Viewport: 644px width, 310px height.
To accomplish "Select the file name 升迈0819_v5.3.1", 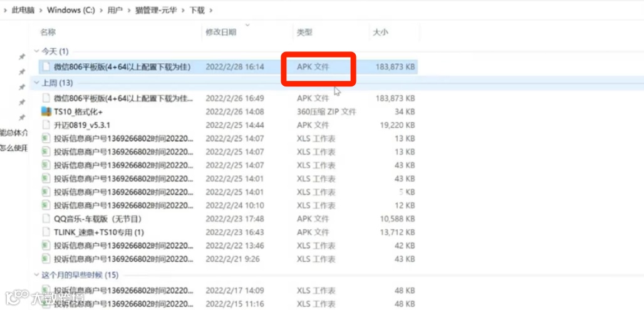I will pyautogui.click(x=81, y=125).
